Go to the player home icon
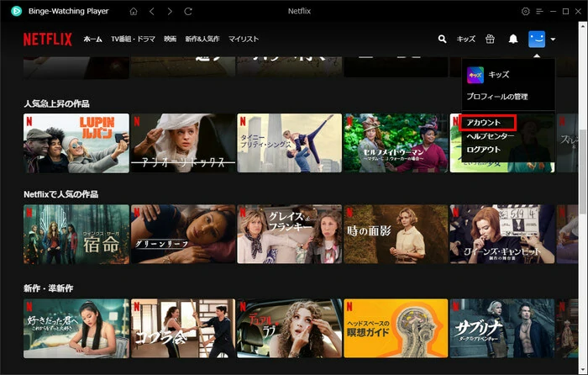588x375 pixels. [x=134, y=11]
